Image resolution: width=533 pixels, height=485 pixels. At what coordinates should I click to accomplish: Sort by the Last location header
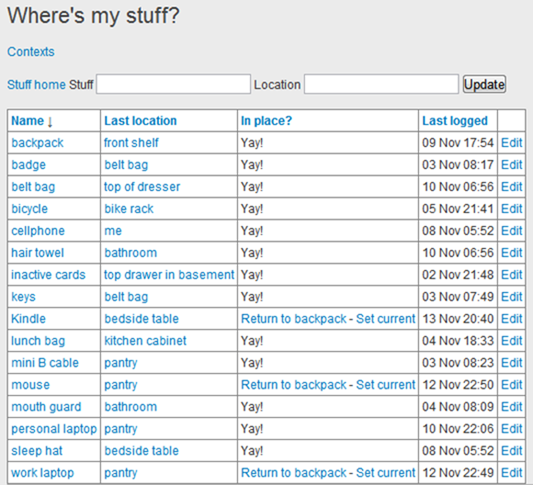tap(140, 121)
